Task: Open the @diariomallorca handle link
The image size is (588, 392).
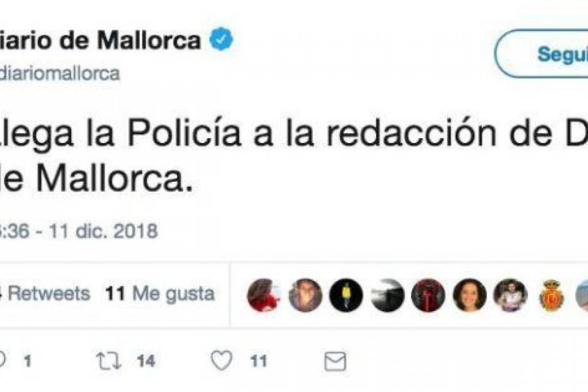Action: [x=60, y=73]
